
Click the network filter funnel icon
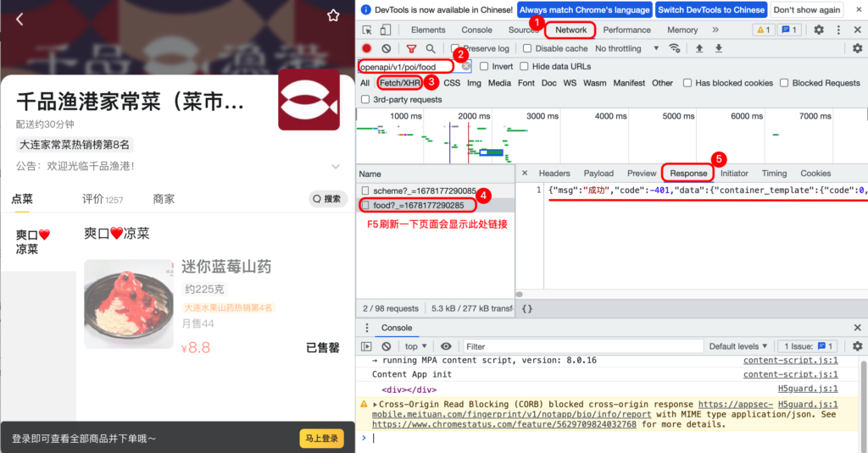(x=411, y=49)
